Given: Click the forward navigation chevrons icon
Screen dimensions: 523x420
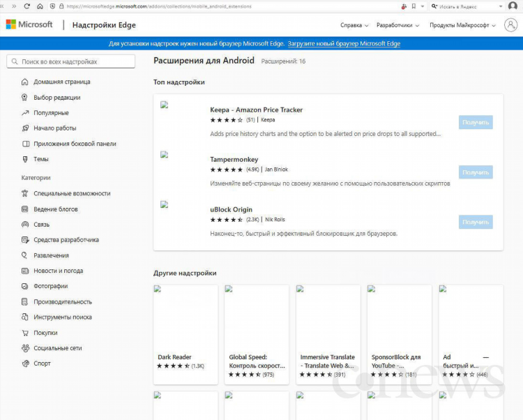Looking at the screenshot, I should pos(14,6).
